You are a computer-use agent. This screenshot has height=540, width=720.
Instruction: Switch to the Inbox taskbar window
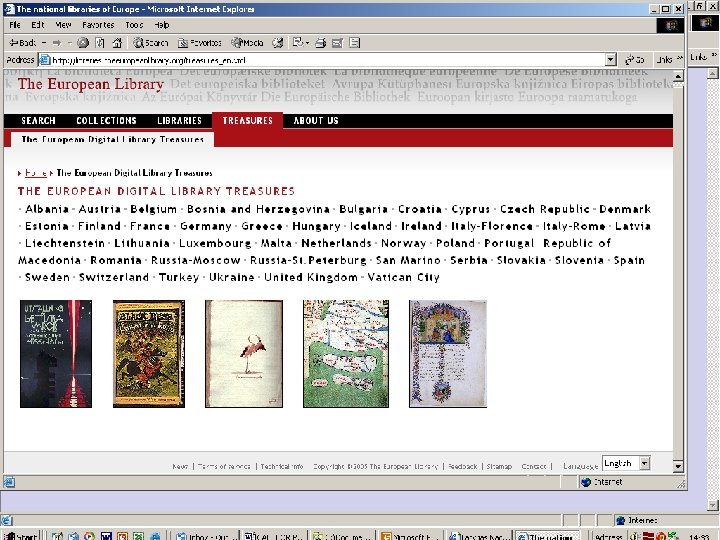point(206,536)
